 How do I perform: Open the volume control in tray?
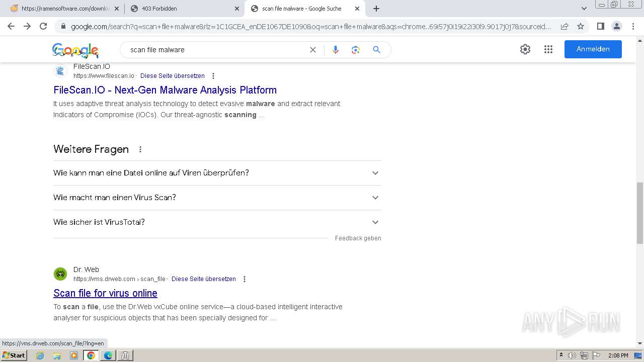tap(572, 355)
